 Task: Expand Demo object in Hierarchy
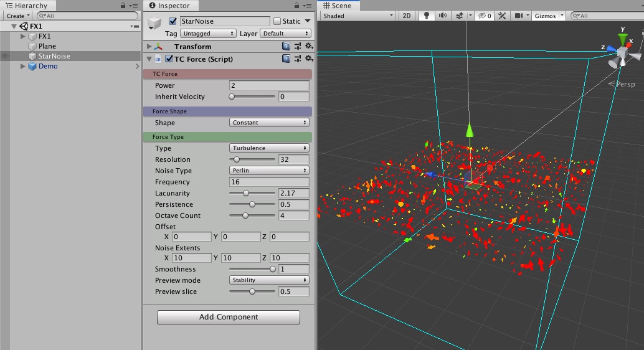[22, 66]
